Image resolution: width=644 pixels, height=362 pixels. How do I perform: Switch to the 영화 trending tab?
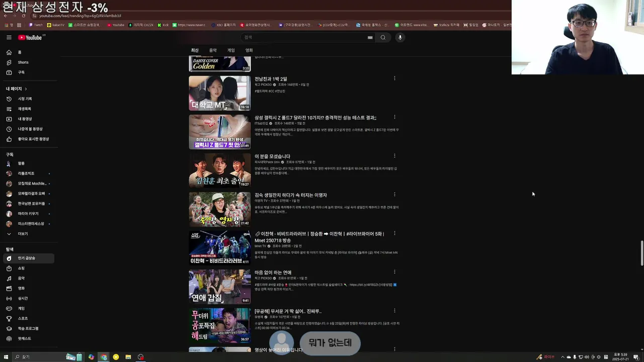[x=249, y=50]
